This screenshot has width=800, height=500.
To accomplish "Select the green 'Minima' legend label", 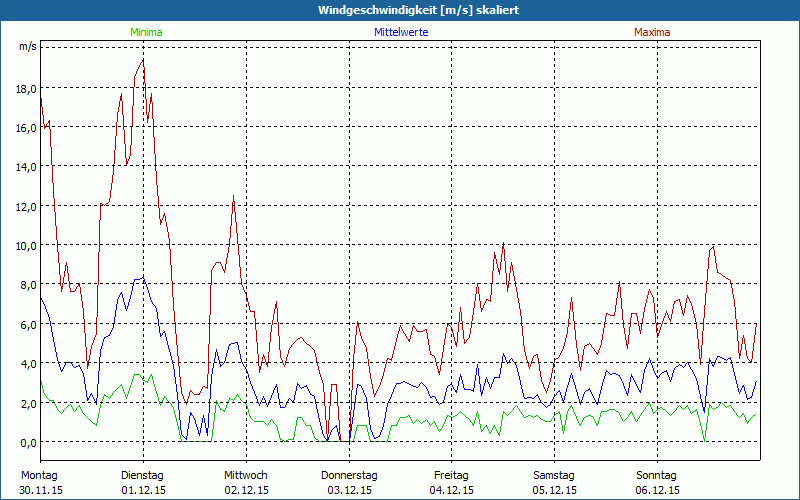I will pyautogui.click(x=146, y=32).
